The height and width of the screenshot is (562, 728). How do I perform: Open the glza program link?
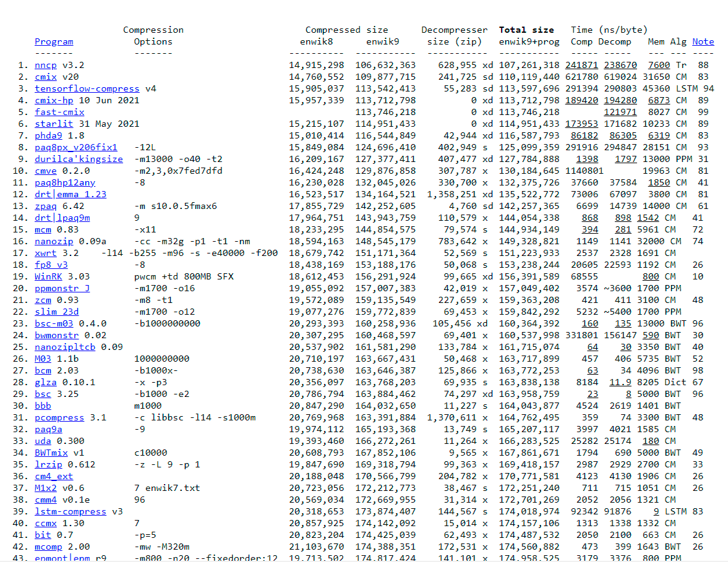point(46,383)
